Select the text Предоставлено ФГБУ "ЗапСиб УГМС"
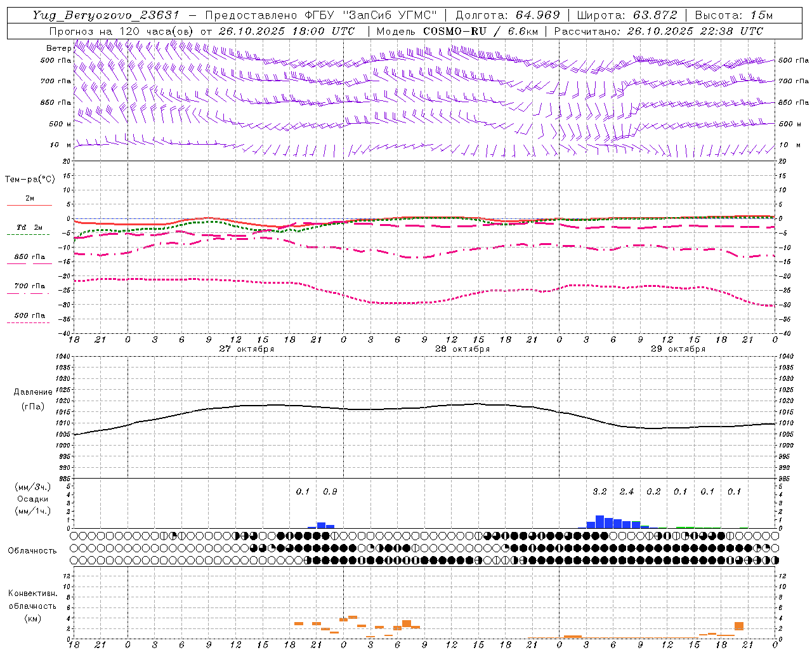 [322, 15]
